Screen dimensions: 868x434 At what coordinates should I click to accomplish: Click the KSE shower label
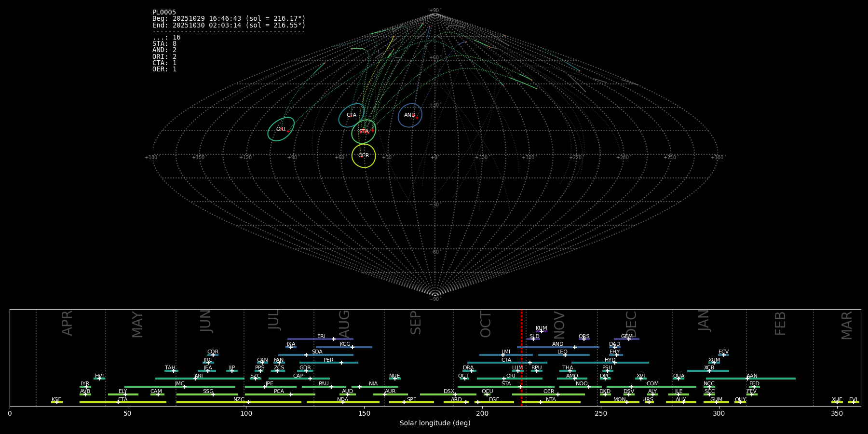[x=56, y=400]
